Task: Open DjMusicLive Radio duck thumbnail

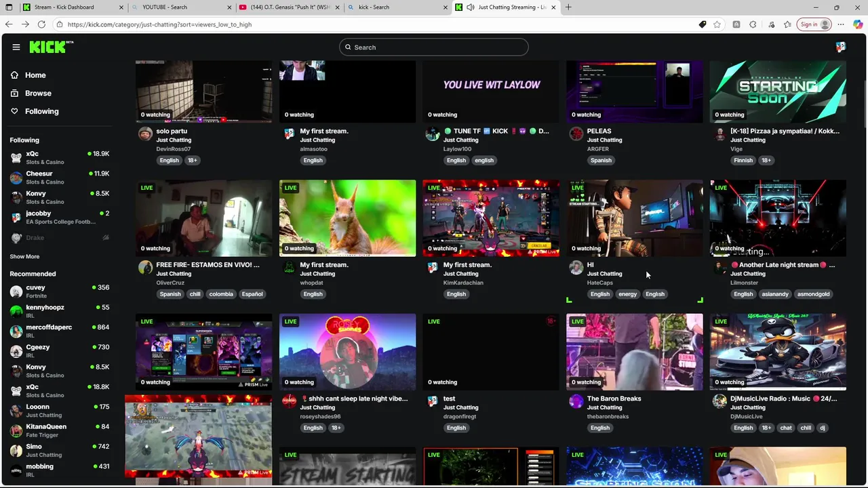Action: [778, 352]
